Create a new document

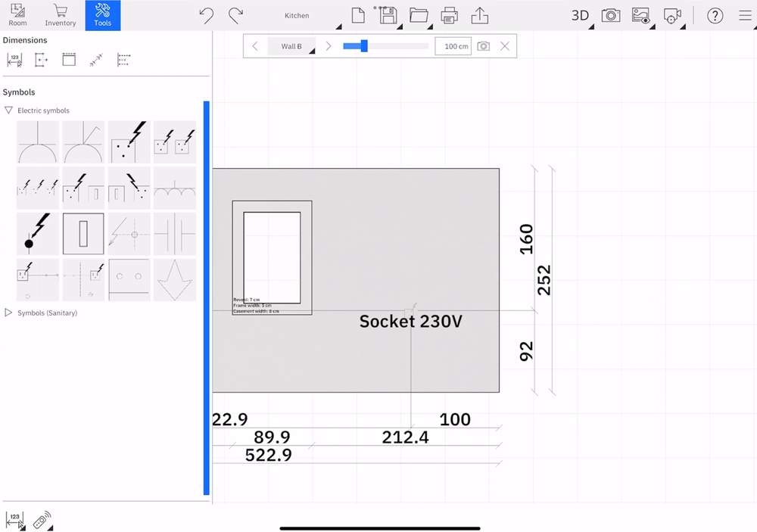(358, 15)
